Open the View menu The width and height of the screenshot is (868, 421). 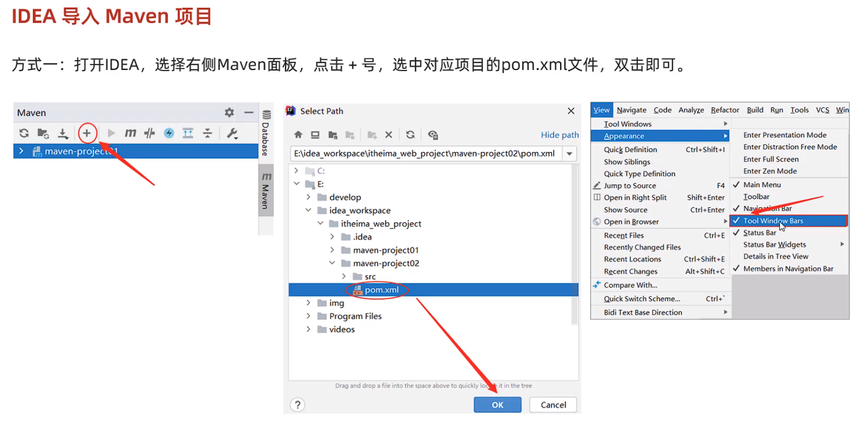[x=602, y=110]
